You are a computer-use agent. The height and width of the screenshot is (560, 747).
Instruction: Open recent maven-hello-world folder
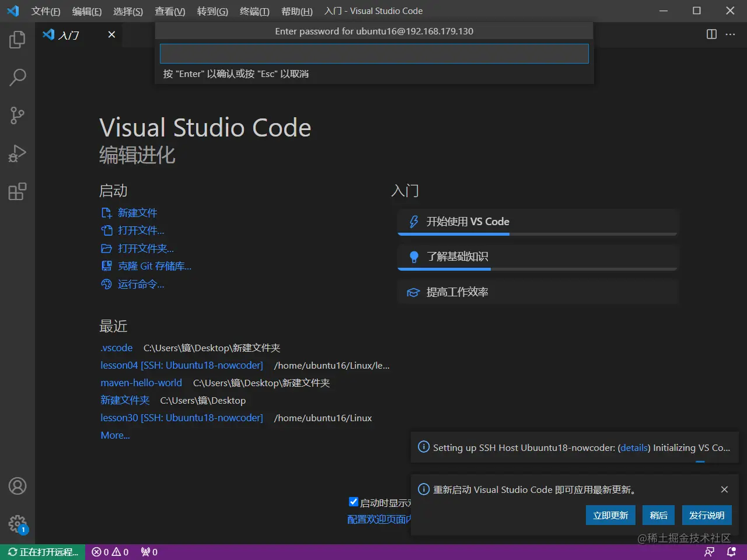tap(141, 383)
